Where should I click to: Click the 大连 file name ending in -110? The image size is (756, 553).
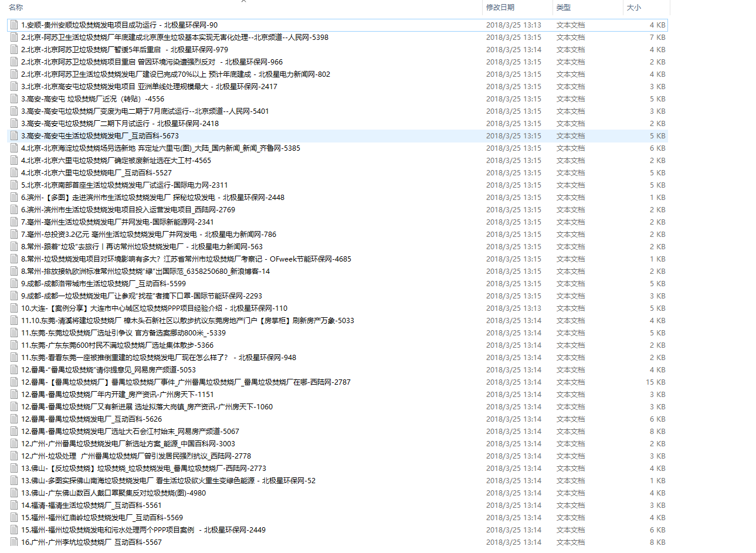pyautogui.click(x=154, y=308)
